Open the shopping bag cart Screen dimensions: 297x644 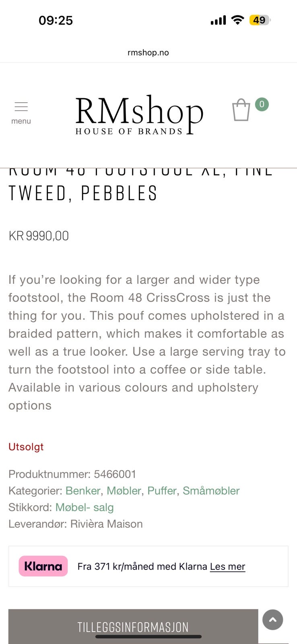(x=241, y=110)
